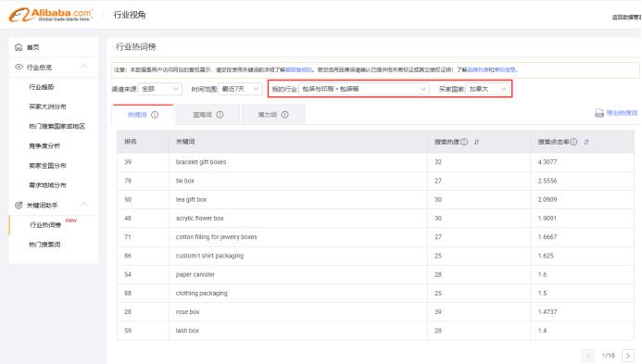Viewport: 642px width, 364px height.
Task: Open the 我的行业 dropdown for 包装与印刷
Action: click(364, 89)
